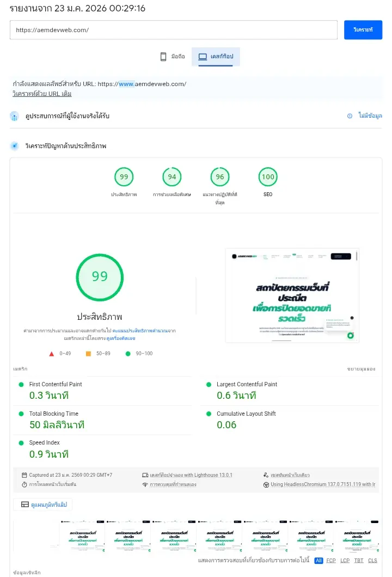
Task: Click the info icon beside ไม่มีข้อมูล
Action: pos(350,116)
